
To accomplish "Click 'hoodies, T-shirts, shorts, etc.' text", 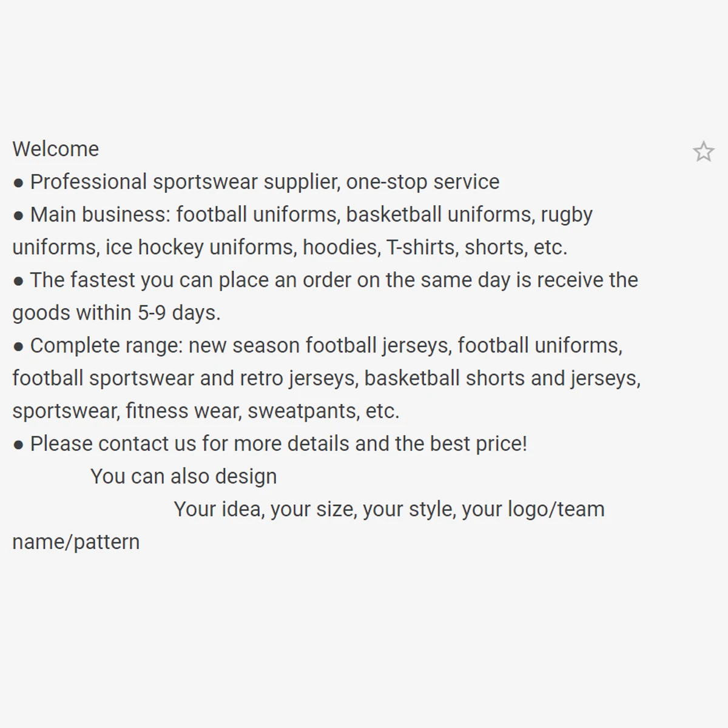I will coord(435,248).
